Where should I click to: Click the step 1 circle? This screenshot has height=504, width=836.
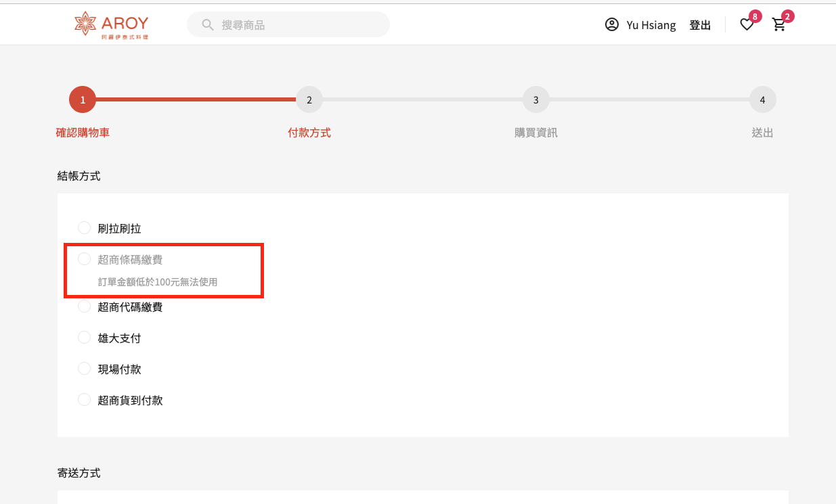pos(83,100)
